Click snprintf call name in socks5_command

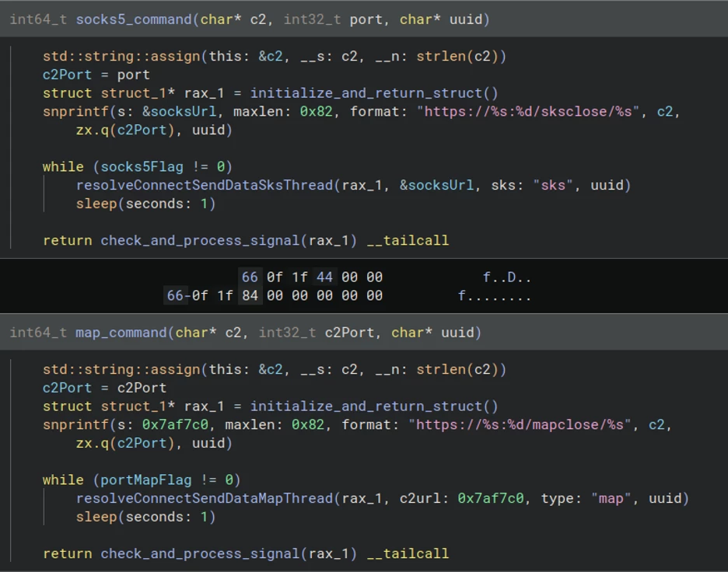point(75,111)
